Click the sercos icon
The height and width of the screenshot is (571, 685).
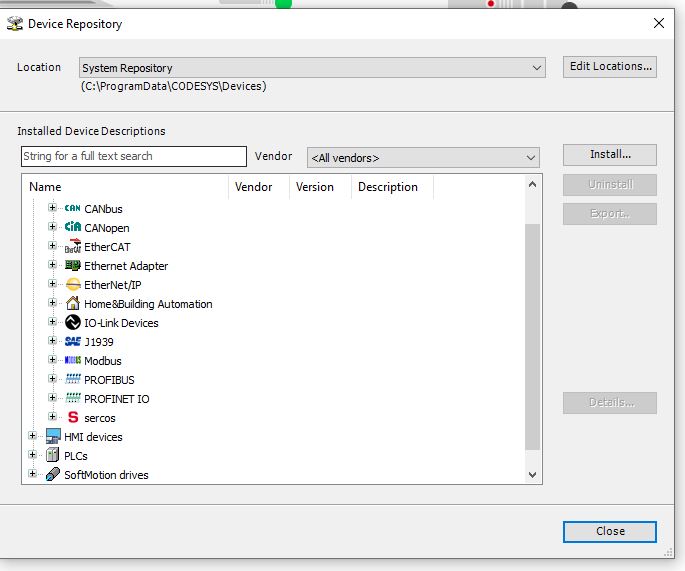[x=72, y=418]
